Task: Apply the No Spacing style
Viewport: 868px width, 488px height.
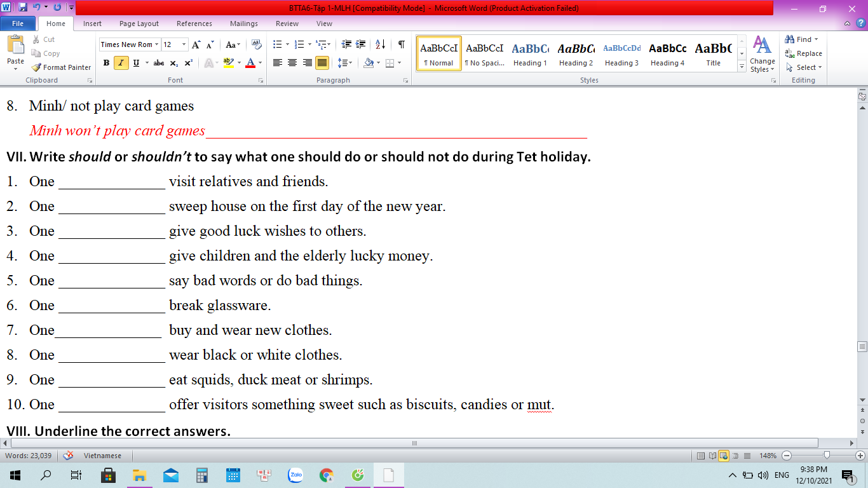Action: [x=484, y=53]
